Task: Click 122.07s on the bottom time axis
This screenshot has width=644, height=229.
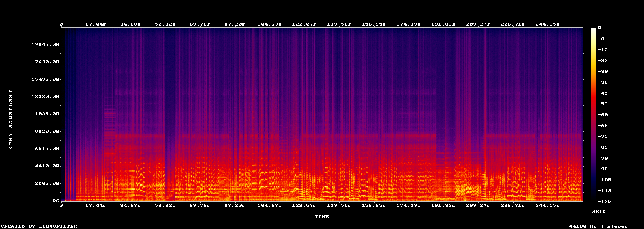Action: 304,205
